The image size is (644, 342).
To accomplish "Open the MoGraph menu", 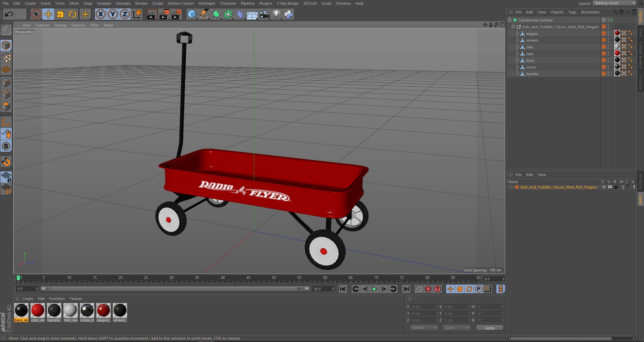I will (207, 3).
